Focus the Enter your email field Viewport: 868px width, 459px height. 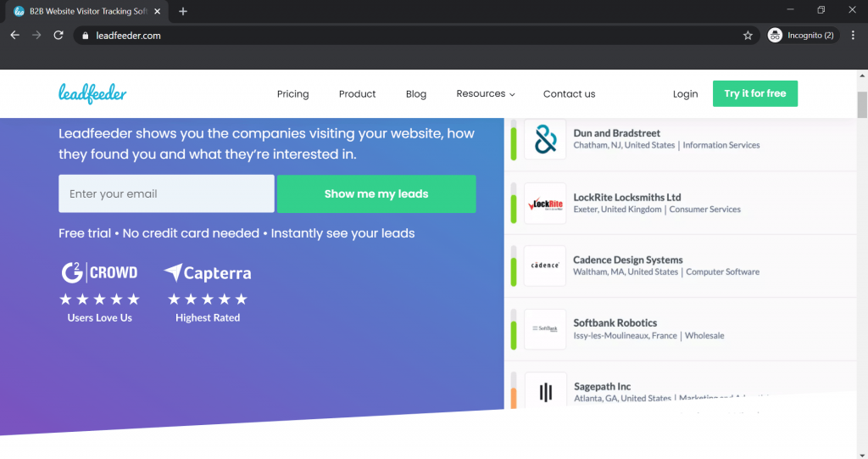[x=167, y=193]
